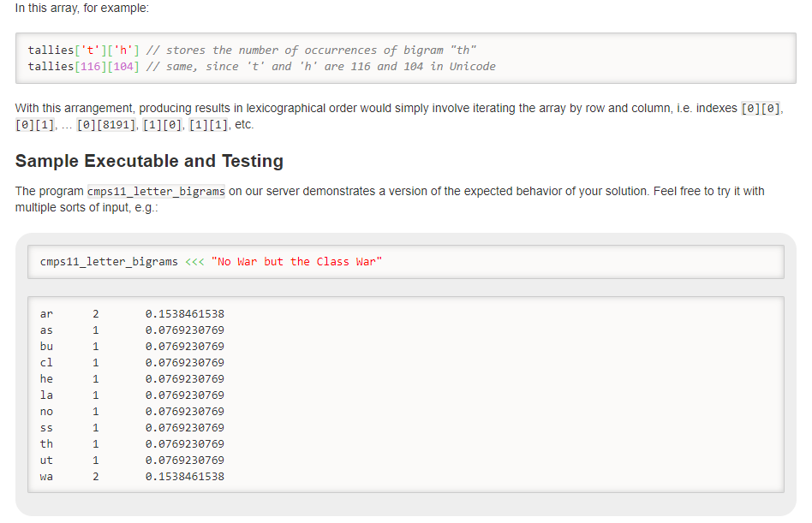Click the gray output panel containing bigram results

click(x=406, y=394)
